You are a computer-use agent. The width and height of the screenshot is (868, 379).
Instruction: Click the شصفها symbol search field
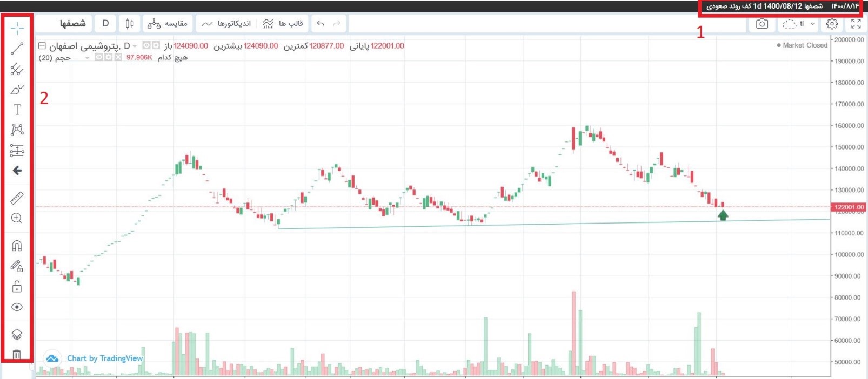pyautogui.click(x=72, y=24)
